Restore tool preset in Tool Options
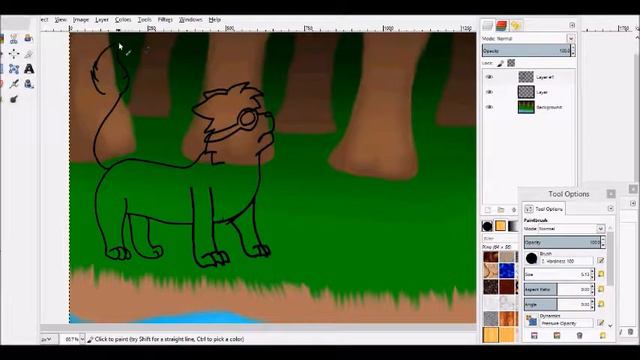Image resolution: width=640 pixels, height=360 pixels. [557, 336]
